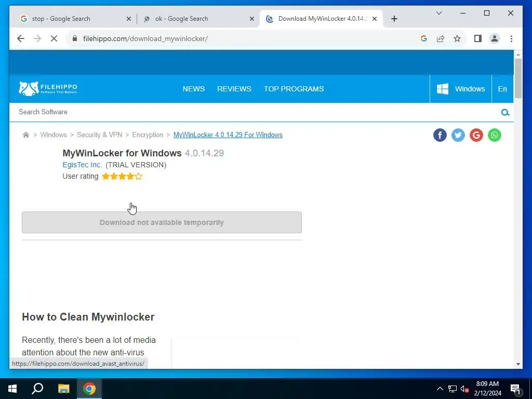Click the user rating stars
The height and width of the screenshot is (399, 532).
[122, 177]
